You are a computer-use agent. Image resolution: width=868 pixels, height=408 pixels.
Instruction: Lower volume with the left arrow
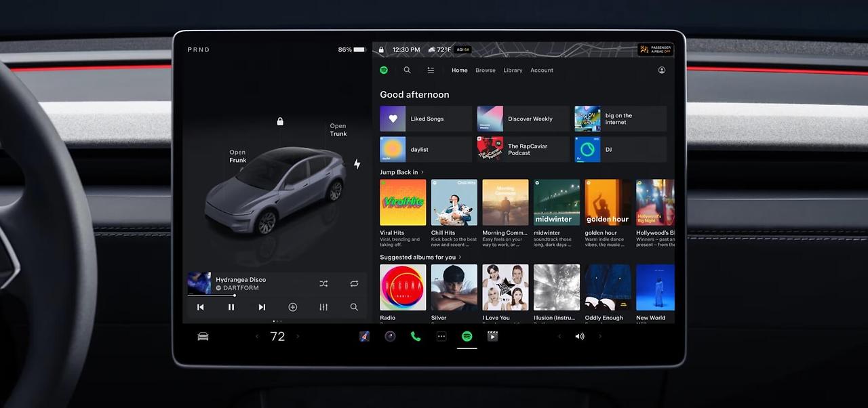click(x=559, y=336)
